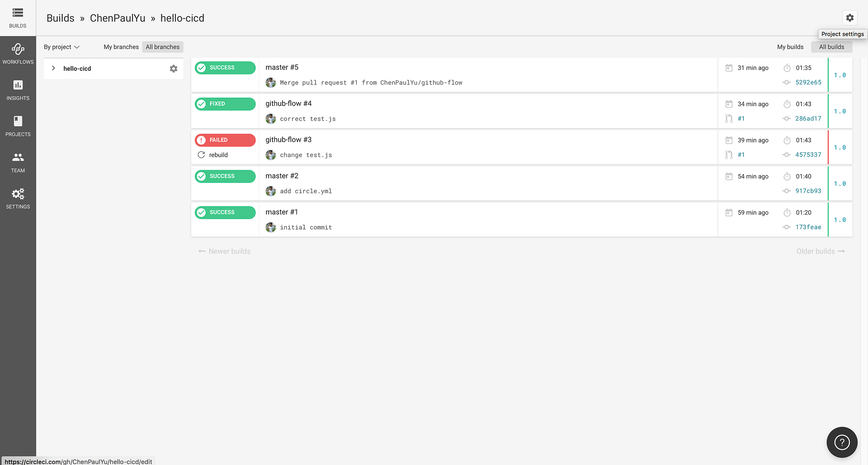
Task: Open Insights from the sidebar
Action: point(18,90)
